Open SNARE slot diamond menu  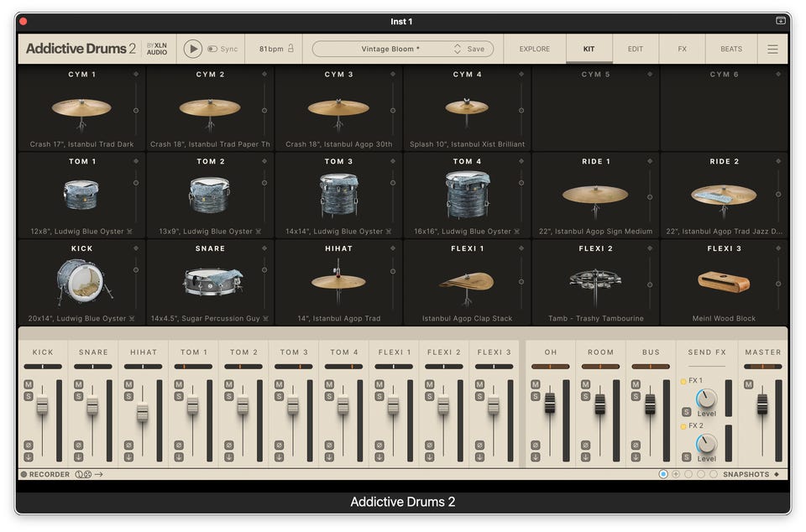click(x=264, y=248)
